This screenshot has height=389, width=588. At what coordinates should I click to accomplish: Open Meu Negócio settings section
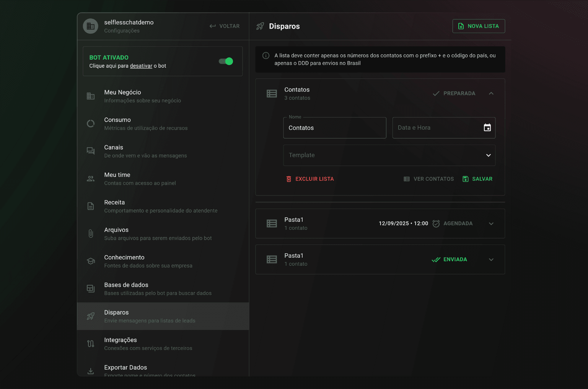point(163,96)
